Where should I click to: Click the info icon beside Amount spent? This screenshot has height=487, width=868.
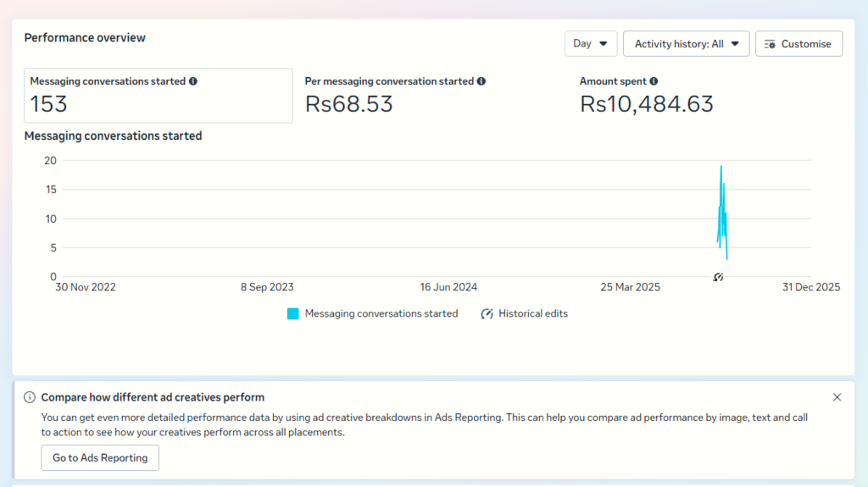pyautogui.click(x=654, y=81)
